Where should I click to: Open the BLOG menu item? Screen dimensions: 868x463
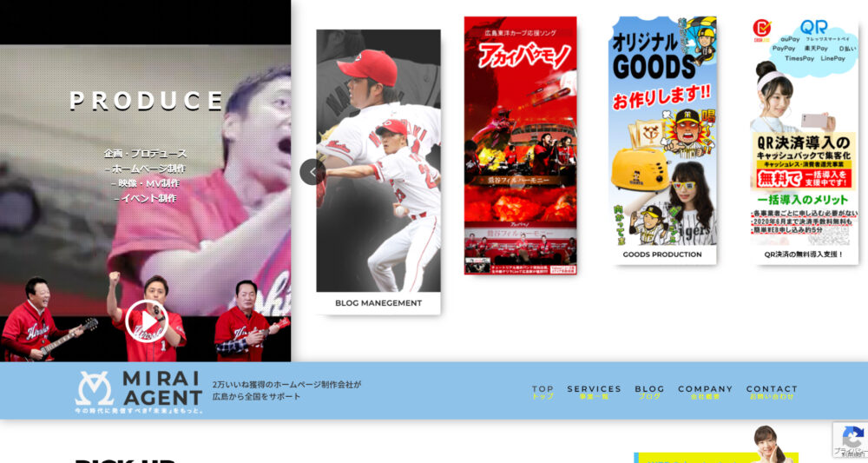pos(649,392)
